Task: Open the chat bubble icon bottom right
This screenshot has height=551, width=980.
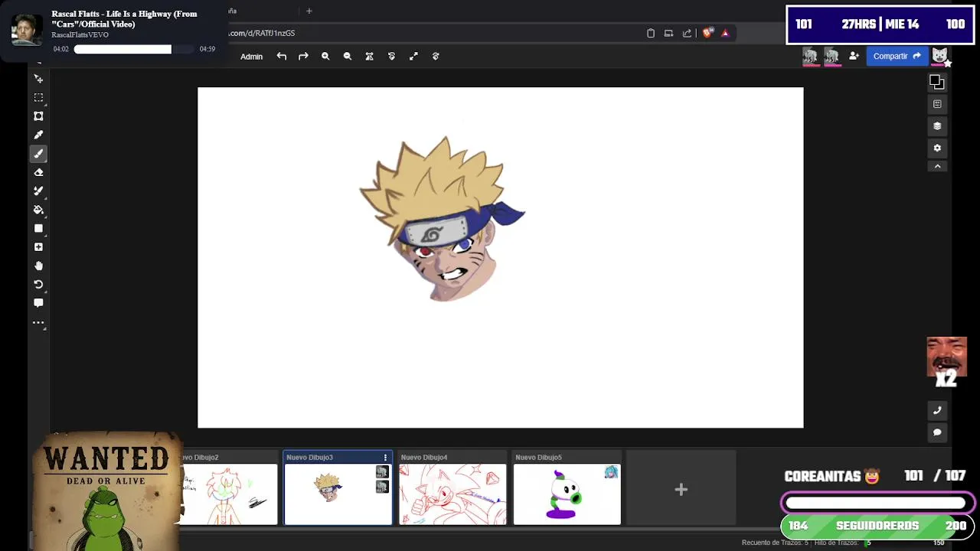Action: 937,432
